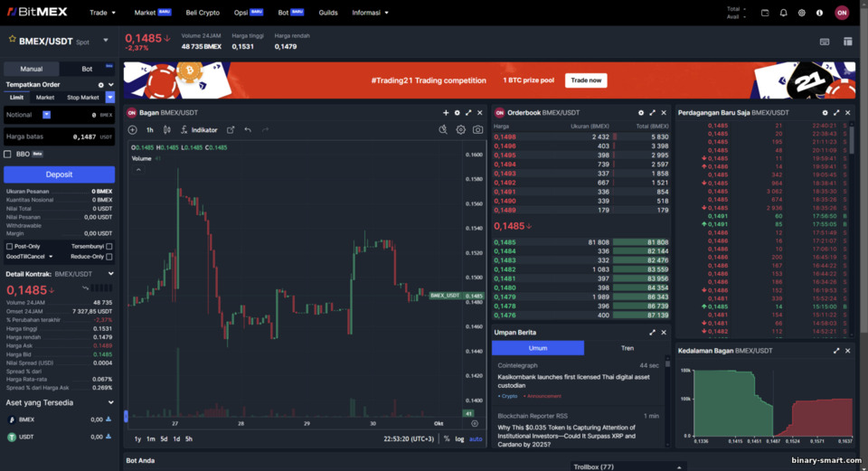Collapse the Tempatkan Order section chevron
Screen dimensions: 868x471
point(110,85)
